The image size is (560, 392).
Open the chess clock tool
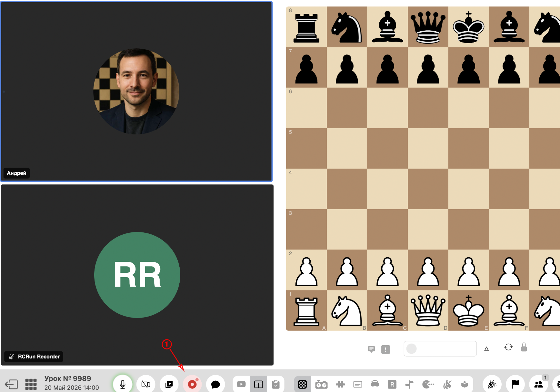point(321,384)
